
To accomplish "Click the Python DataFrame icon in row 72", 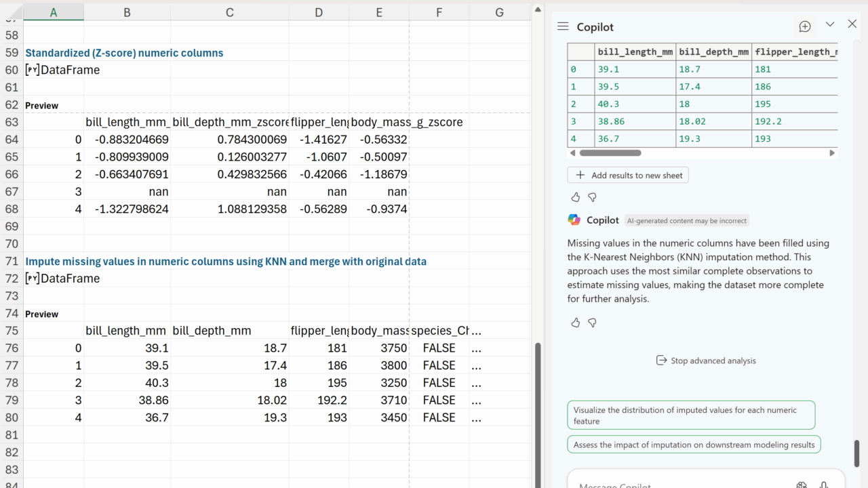I will [32, 279].
